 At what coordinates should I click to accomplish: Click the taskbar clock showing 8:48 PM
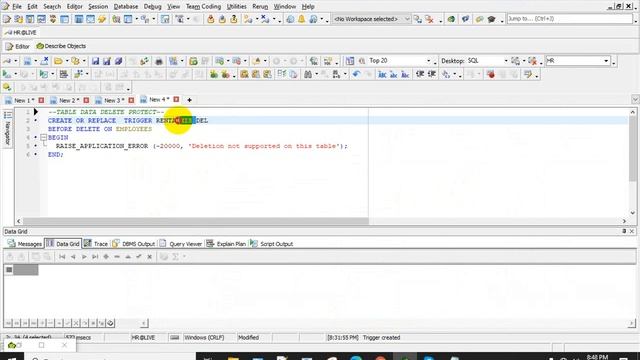pos(598,357)
